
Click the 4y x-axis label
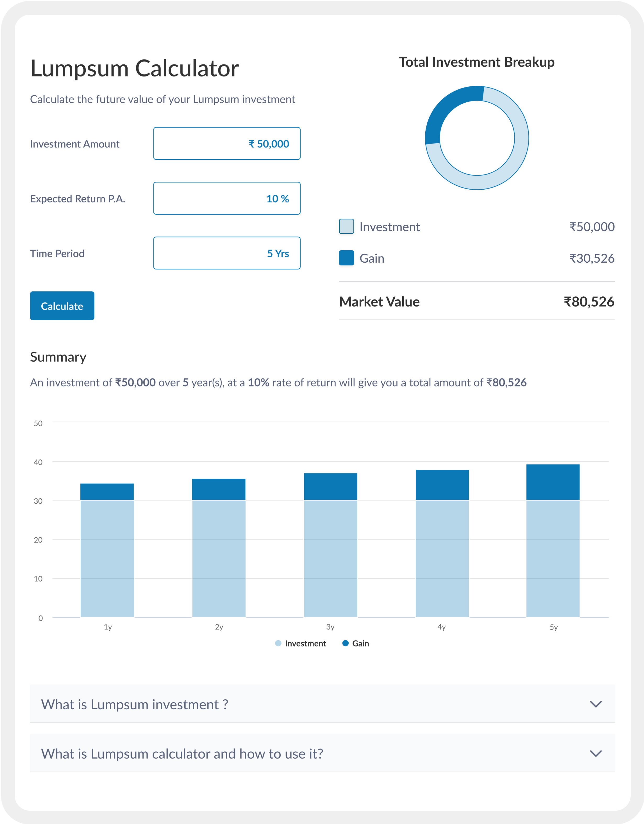click(x=441, y=627)
